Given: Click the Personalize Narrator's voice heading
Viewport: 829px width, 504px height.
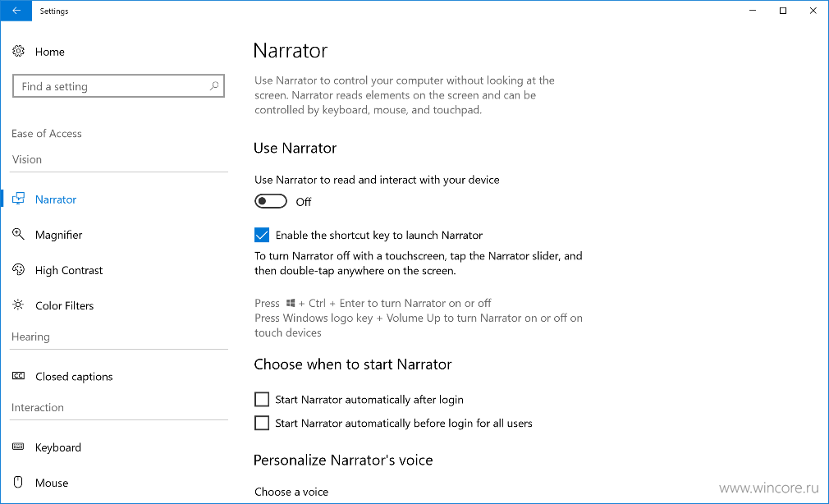Looking at the screenshot, I should tap(343, 460).
